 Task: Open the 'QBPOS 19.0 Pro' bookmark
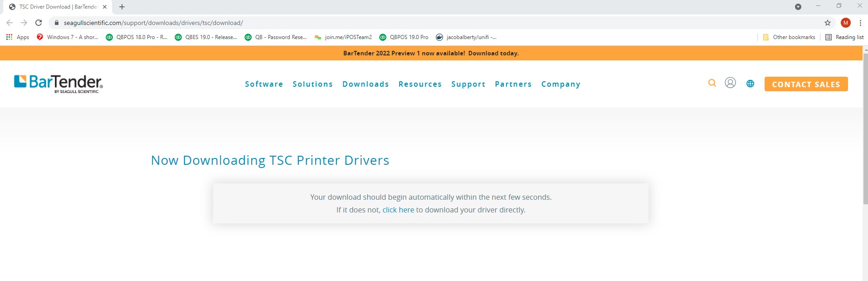(404, 37)
